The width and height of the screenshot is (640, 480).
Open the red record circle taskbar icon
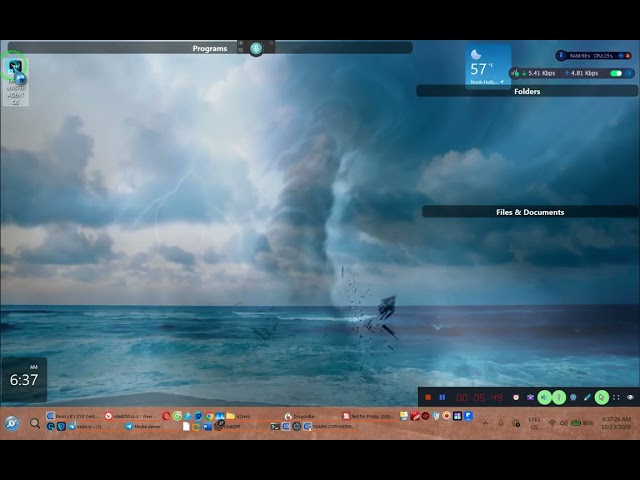(x=425, y=416)
